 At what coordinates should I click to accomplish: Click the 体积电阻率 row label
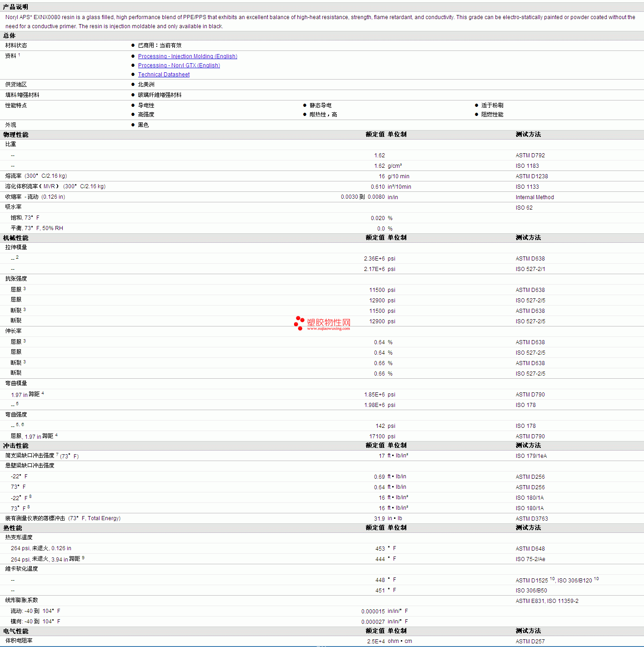(x=19, y=641)
